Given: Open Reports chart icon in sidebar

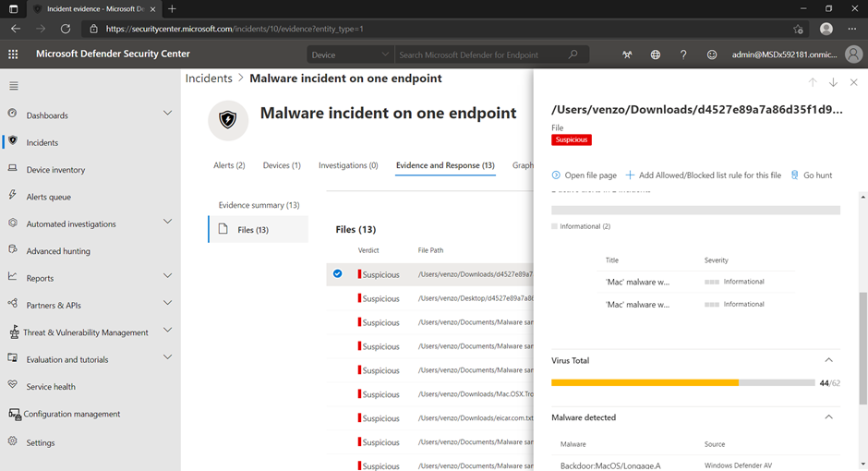Looking at the screenshot, I should click(x=13, y=276).
